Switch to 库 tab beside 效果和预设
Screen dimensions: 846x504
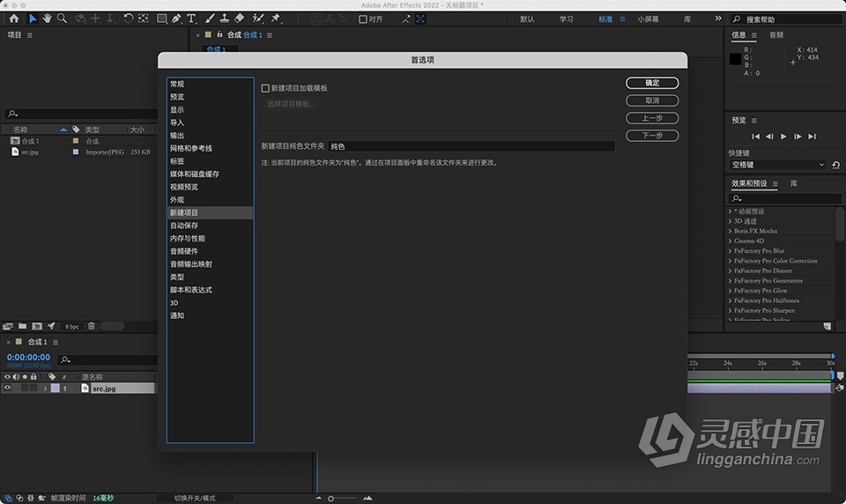click(x=794, y=183)
